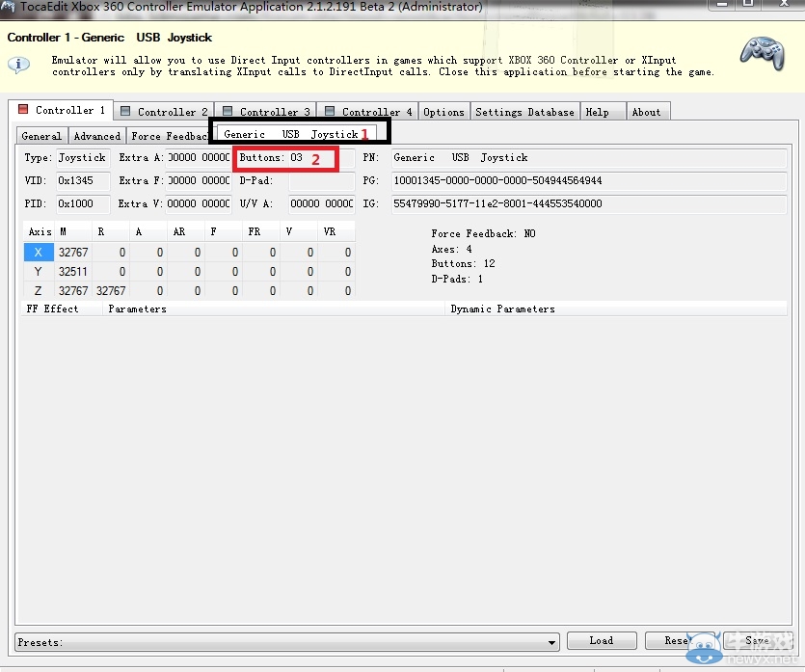Click the PN field Generic USB Joystick
805x672 pixels.
[589, 157]
